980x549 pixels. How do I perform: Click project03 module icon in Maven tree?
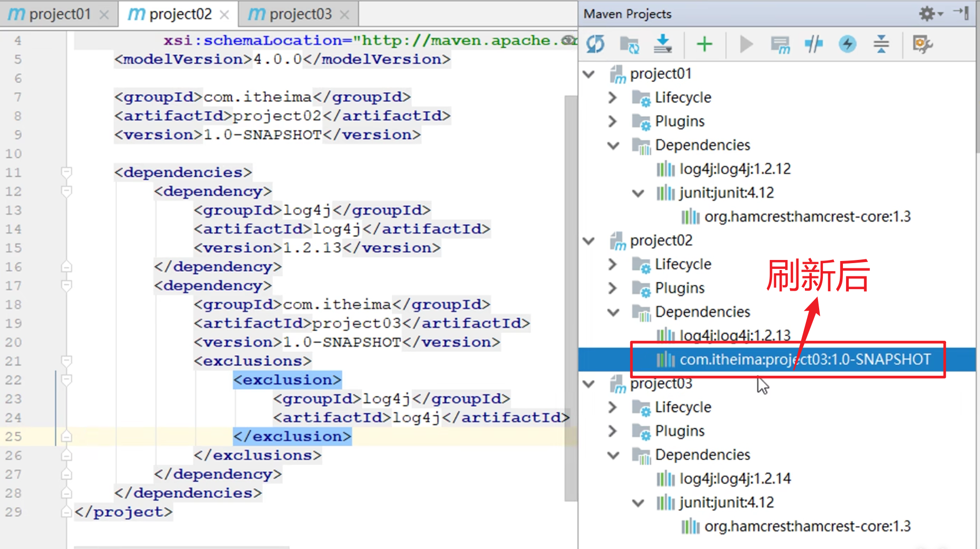coord(617,384)
